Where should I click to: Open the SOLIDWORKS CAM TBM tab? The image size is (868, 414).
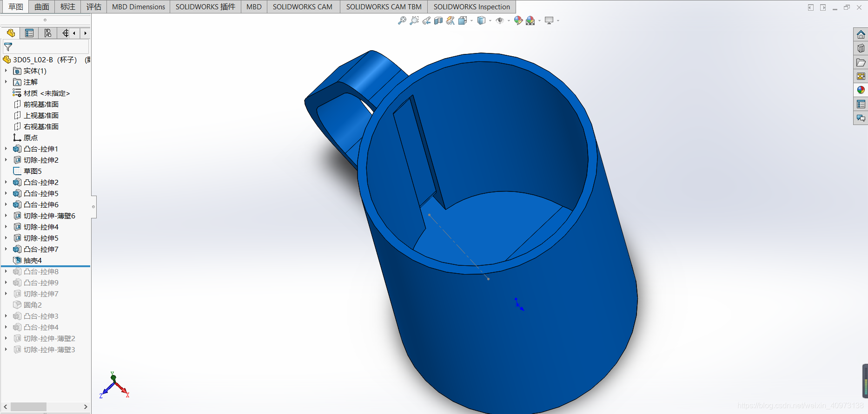click(384, 7)
